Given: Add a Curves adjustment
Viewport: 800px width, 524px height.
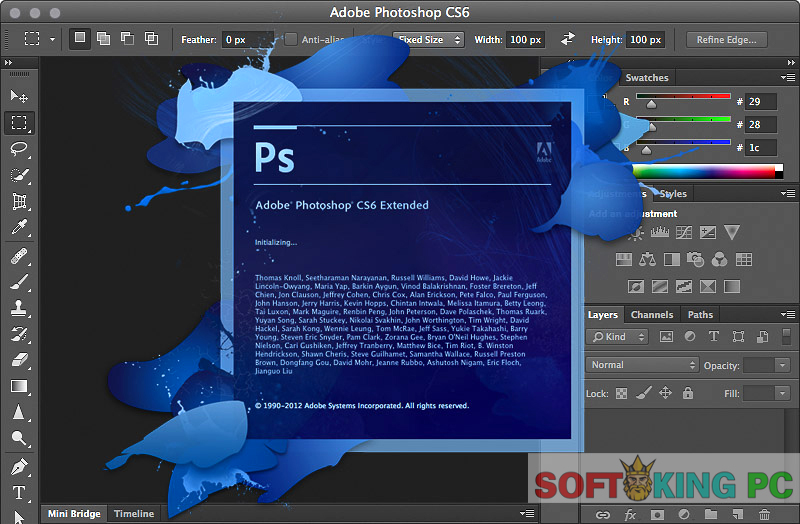Looking at the screenshot, I should tap(684, 232).
